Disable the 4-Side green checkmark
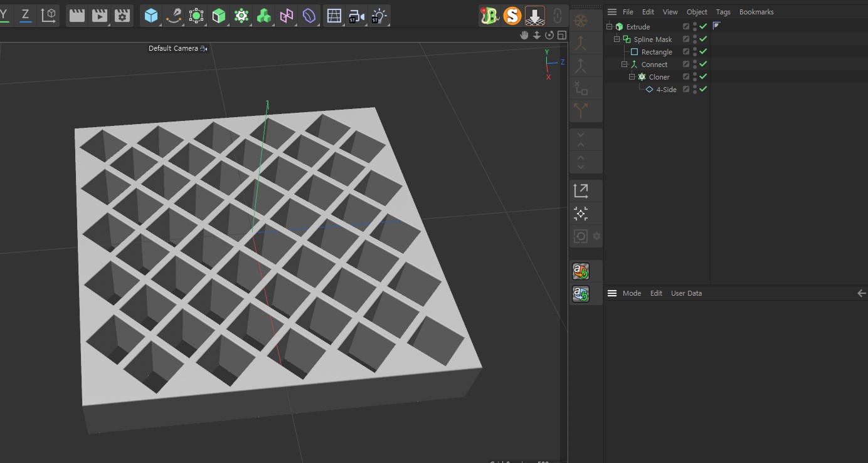Viewport: 868px width, 463px height. coord(703,89)
